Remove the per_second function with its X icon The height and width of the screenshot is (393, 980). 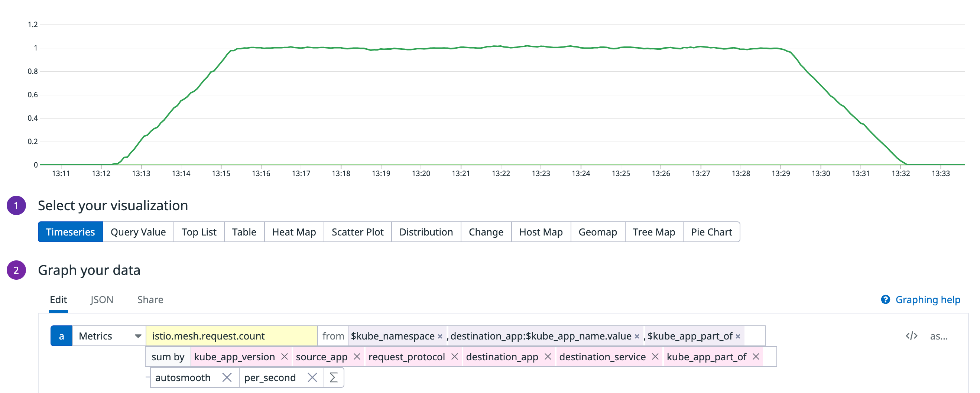(x=313, y=377)
